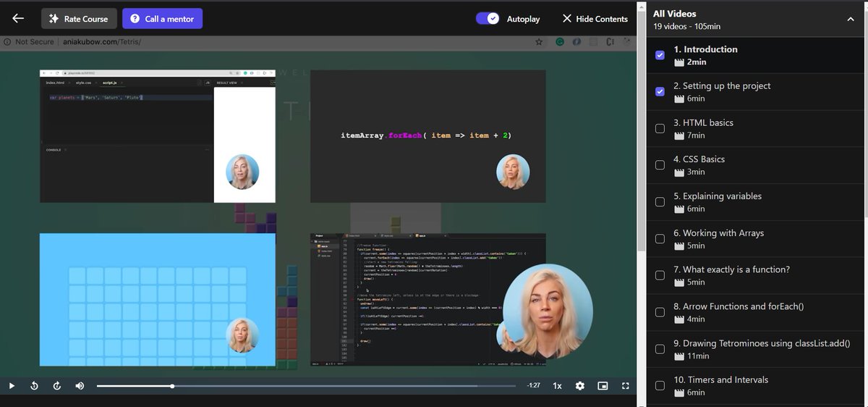Uncheck the 1. Introduction checkbox
The width and height of the screenshot is (868, 407).
660,55
